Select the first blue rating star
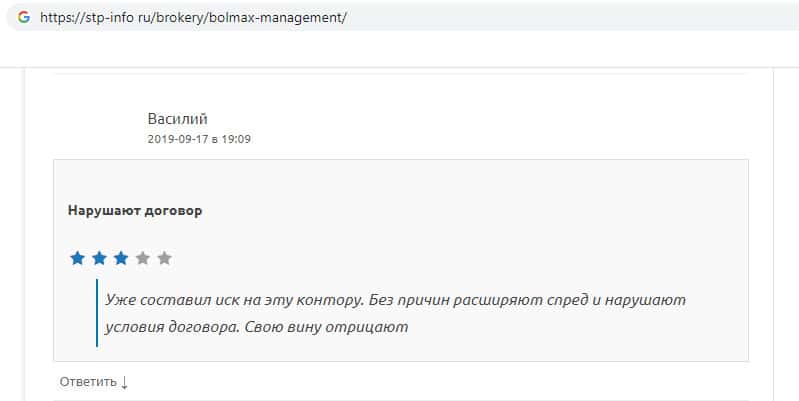The image size is (799, 401). (x=77, y=258)
